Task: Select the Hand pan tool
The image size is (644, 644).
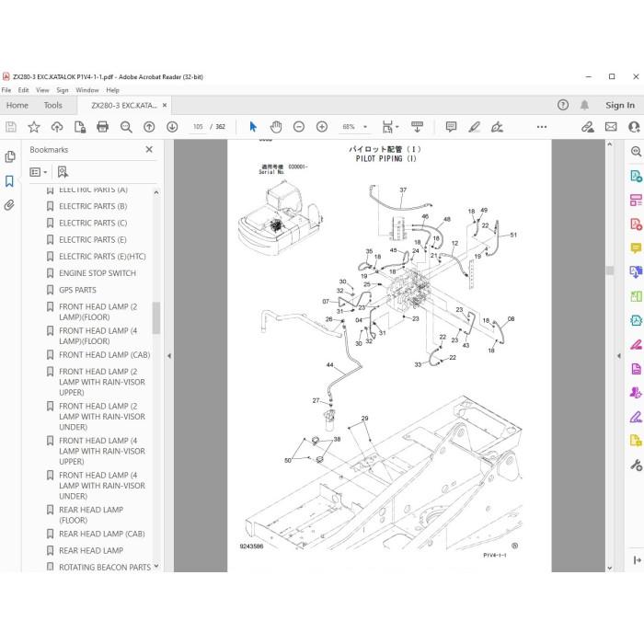Action: (x=276, y=127)
